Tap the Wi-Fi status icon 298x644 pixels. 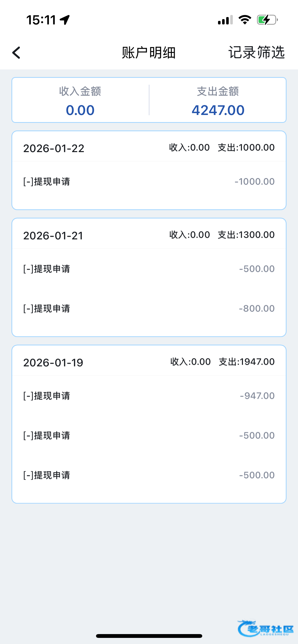point(245,20)
